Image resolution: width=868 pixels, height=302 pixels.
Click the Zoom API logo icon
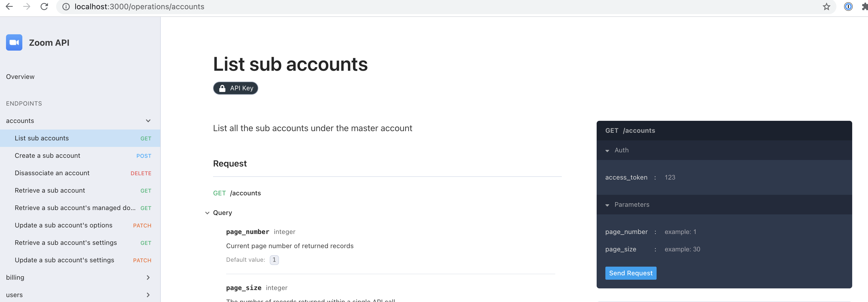14,42
